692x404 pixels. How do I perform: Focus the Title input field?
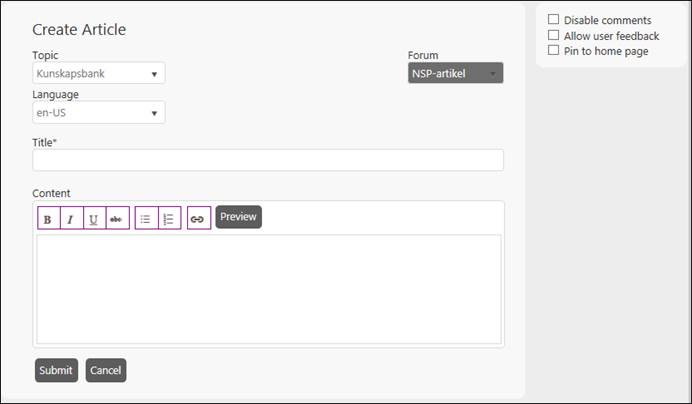[268, 161]
